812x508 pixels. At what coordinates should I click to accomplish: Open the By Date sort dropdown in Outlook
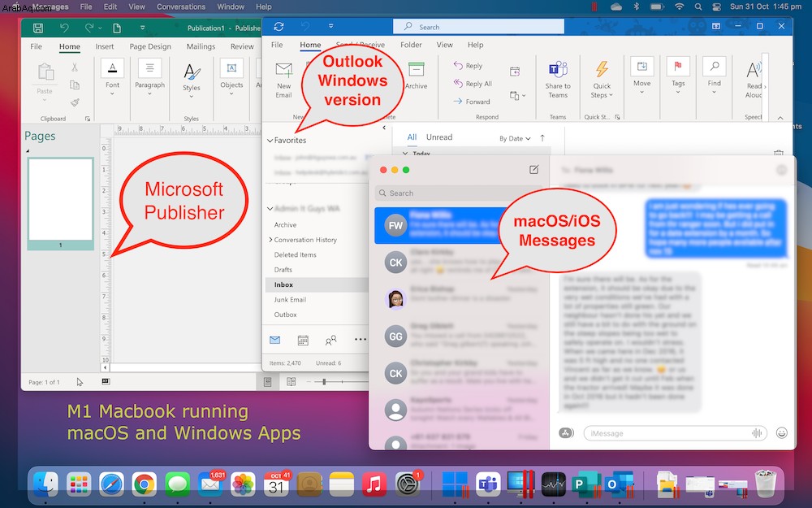(515, 138)
